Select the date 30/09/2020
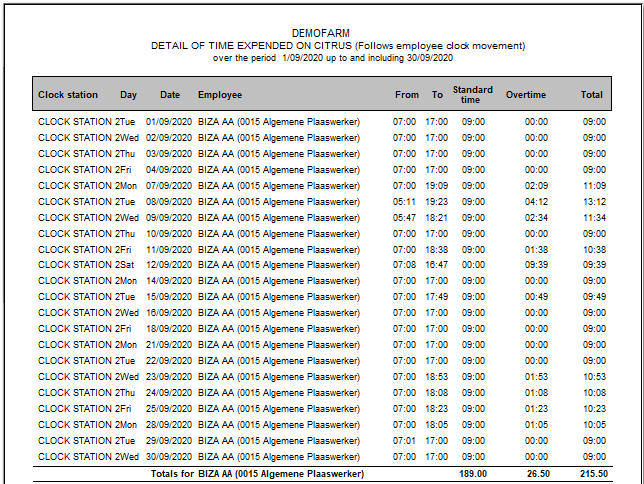 (169, 457)
